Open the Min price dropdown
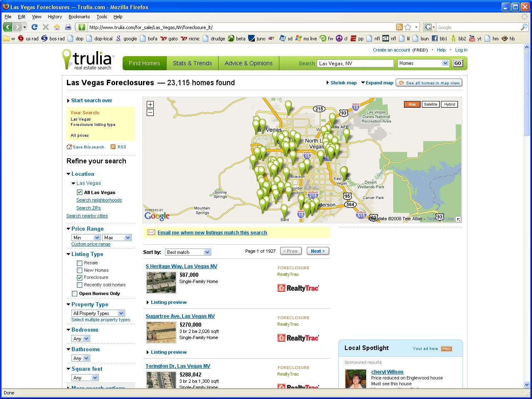 click(x=86, y=238)
